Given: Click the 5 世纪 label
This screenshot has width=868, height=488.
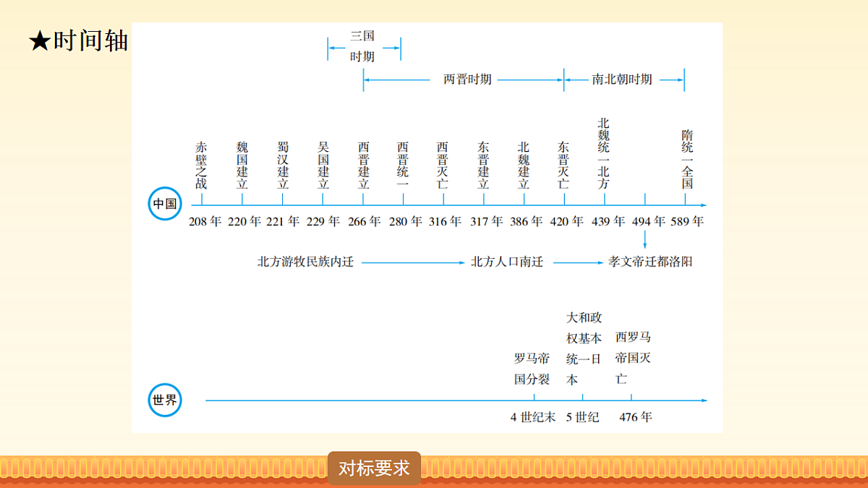Looking at the screenshot, I should coord(582,417).
